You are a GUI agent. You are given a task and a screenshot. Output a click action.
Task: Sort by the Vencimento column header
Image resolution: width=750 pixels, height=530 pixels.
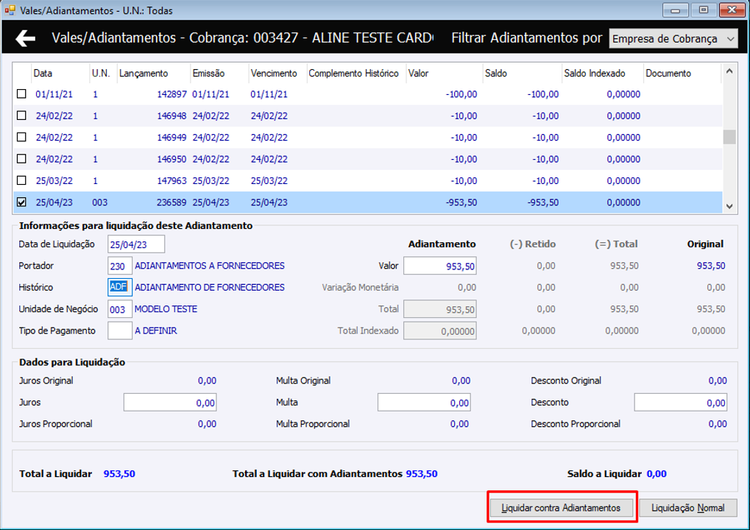pos(274,73)
